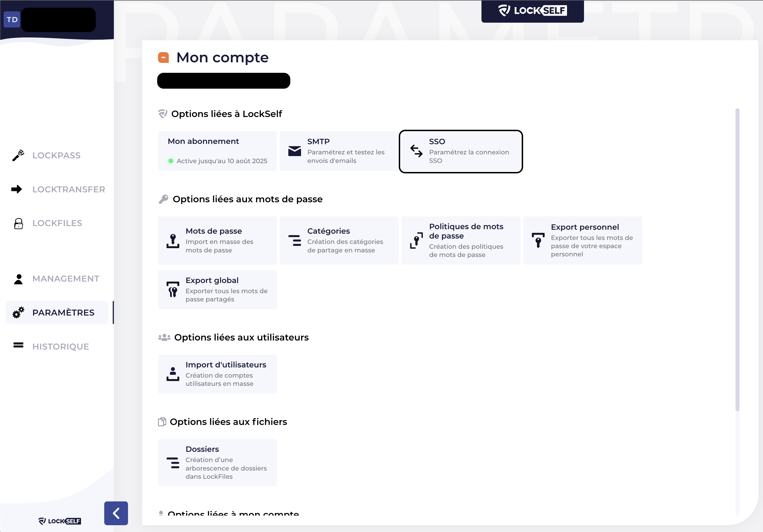The image size is (763, 532).
Task: Open LOCKFILES via its padlock icon
Action: 18,223
